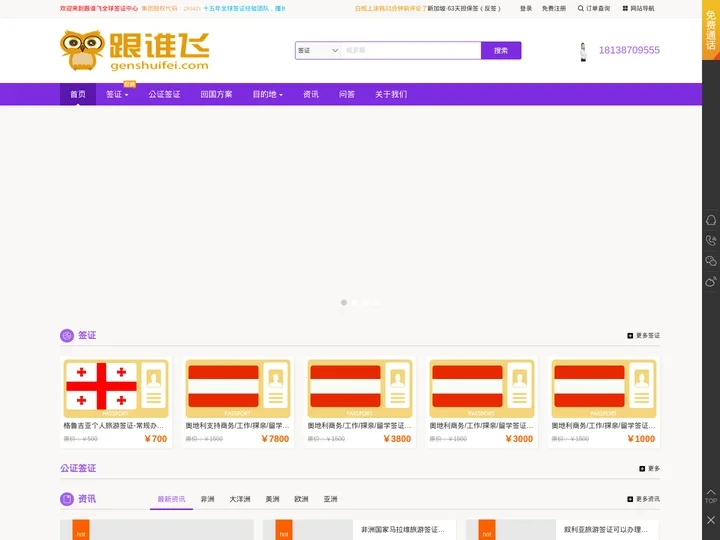
Task: Switch to the 亚洲 news tab
Action: click(331, 499)
